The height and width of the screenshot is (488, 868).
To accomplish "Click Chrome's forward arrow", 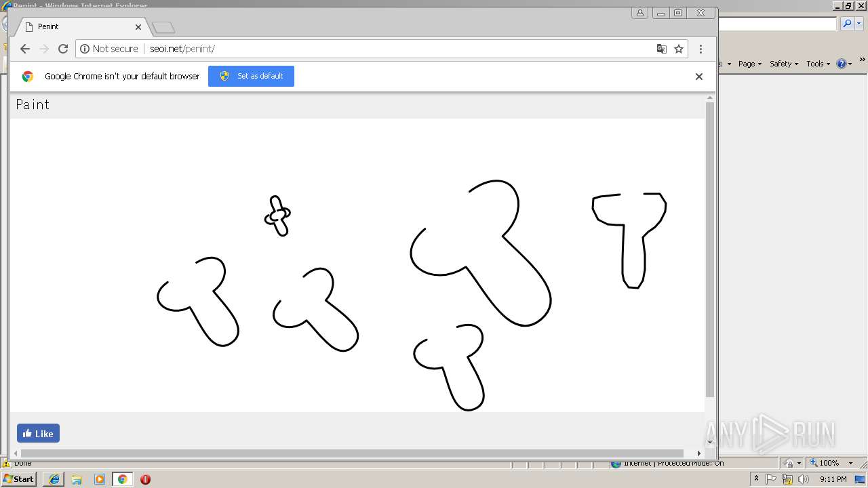I will 44,49.
